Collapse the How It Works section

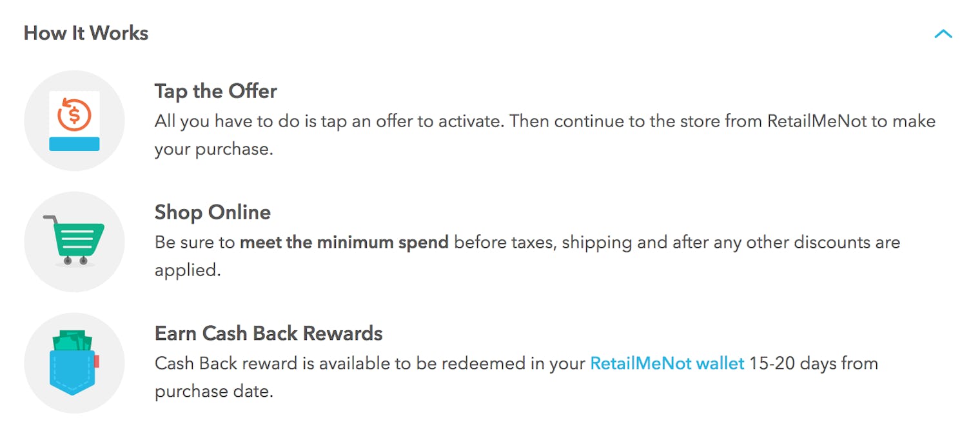tap(943, 34)
